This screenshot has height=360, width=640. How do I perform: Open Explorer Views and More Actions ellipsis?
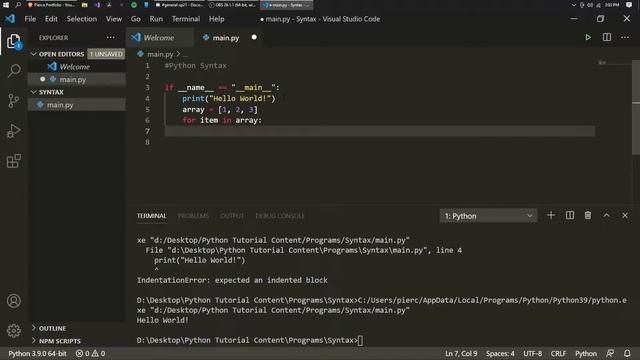[x=111, y=38]
